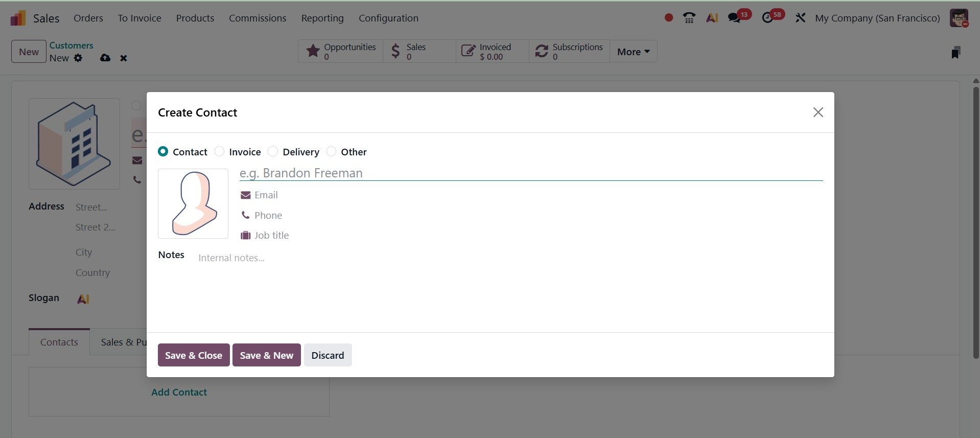This screenshot has height=438, width=980.
Task: Open the Reporting menu
Action: coord(322,18)
